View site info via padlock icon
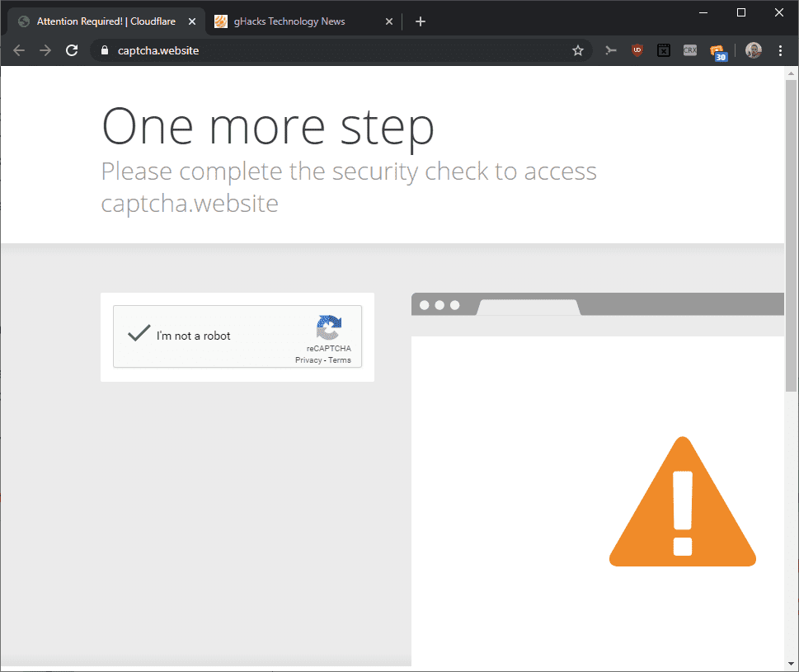Screen dimensions: 799x672 (104, 50)
